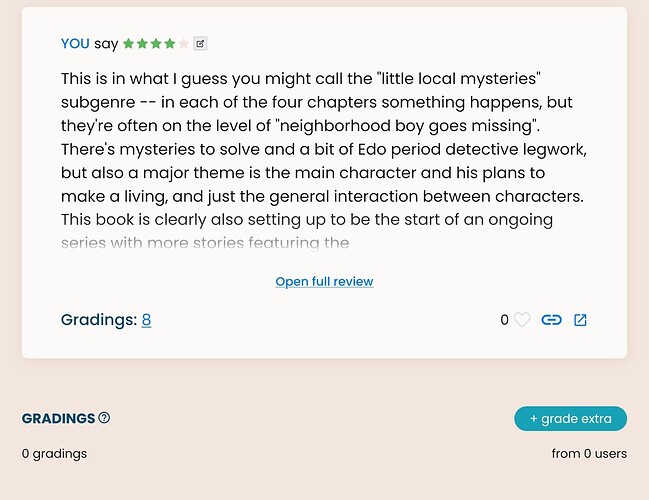Click the edit review pencil icon

pos(200,44)
